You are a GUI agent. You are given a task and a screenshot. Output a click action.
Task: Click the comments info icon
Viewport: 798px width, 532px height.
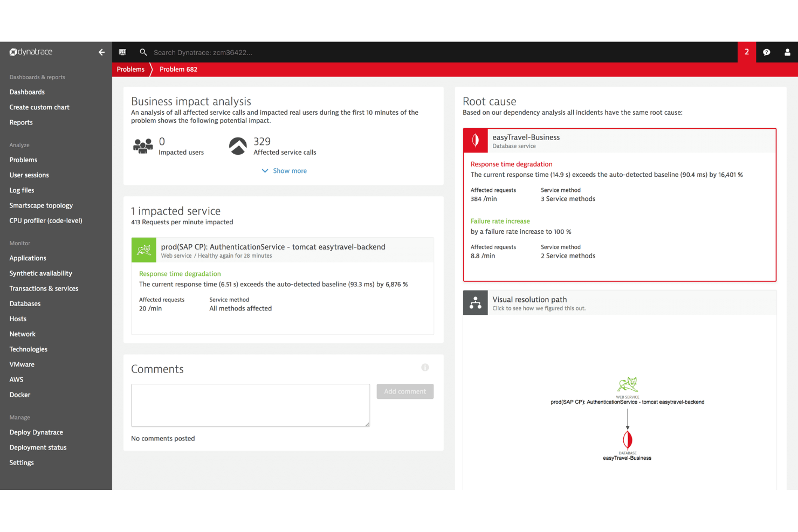(425, 368)
